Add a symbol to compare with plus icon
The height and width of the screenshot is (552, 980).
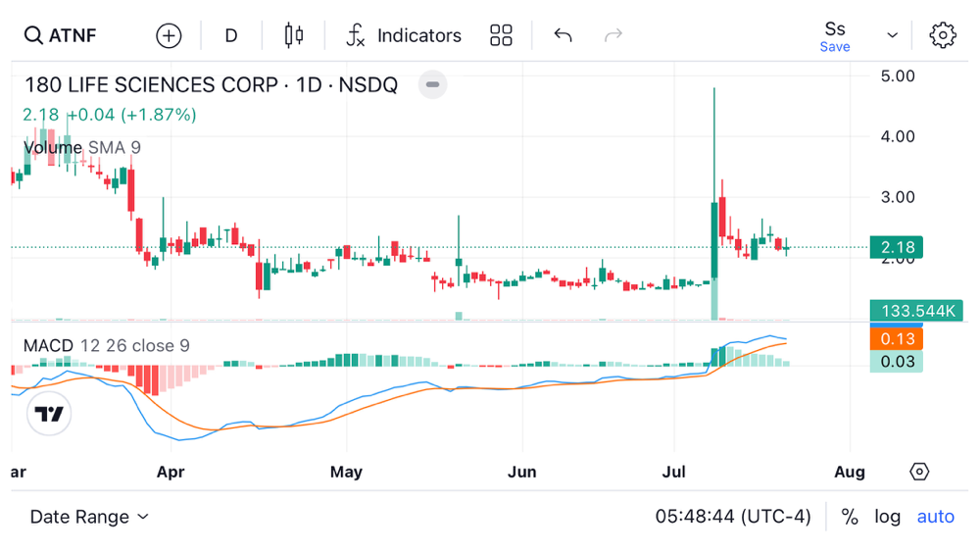[x=169, y=35]
